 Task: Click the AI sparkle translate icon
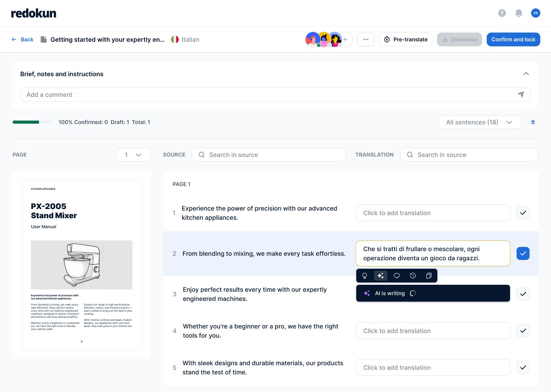[x=381, y=276]
